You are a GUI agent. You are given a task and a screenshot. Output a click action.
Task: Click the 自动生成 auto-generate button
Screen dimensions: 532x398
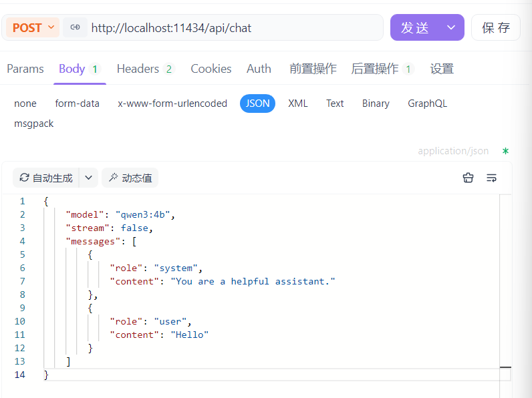tap(46, 178)
